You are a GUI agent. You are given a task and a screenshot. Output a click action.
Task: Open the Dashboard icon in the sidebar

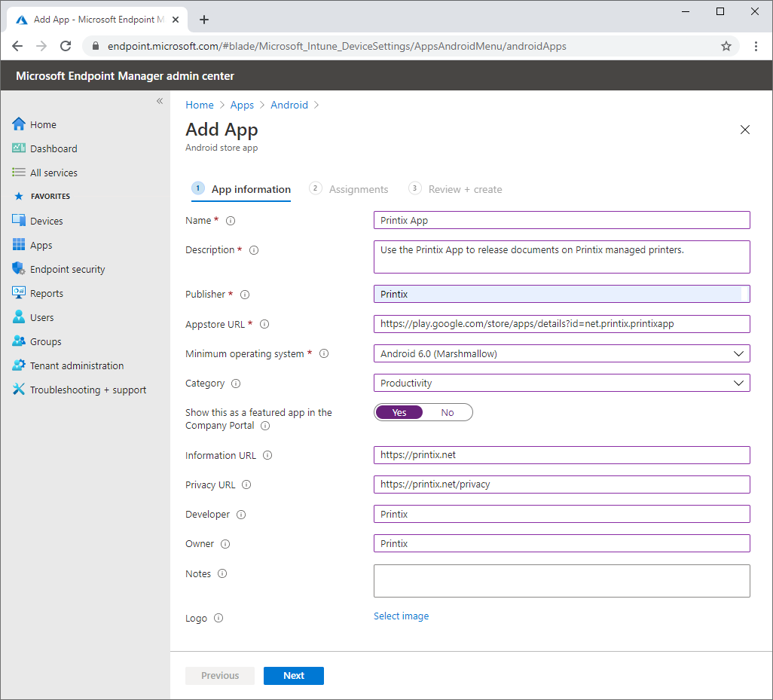point(19,148)
